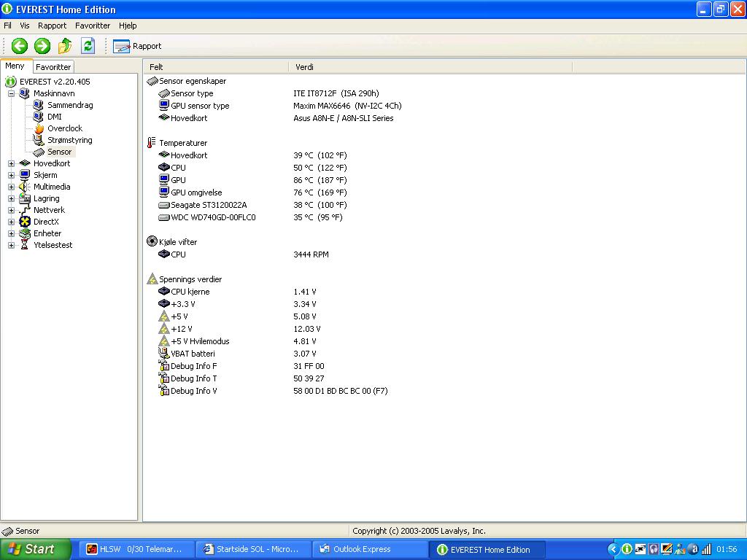Expand the Multimedia tree node
Viewport: 747px width, 560px height.
pyautogui.click(x=12, y=187)
